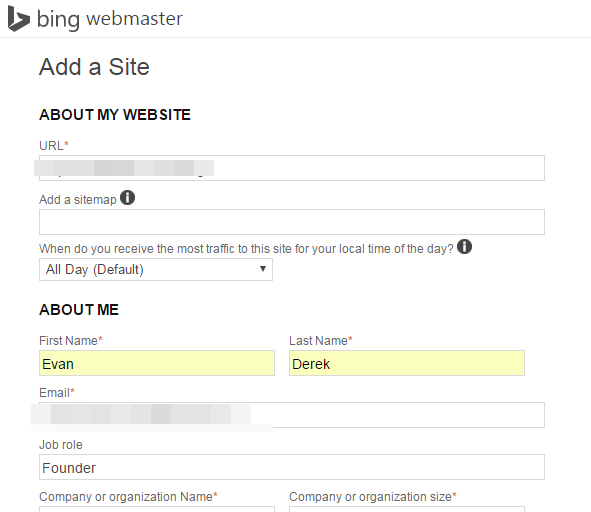Click the URL field label
This screenshot has height=512, width=591.
click(54, 146)
